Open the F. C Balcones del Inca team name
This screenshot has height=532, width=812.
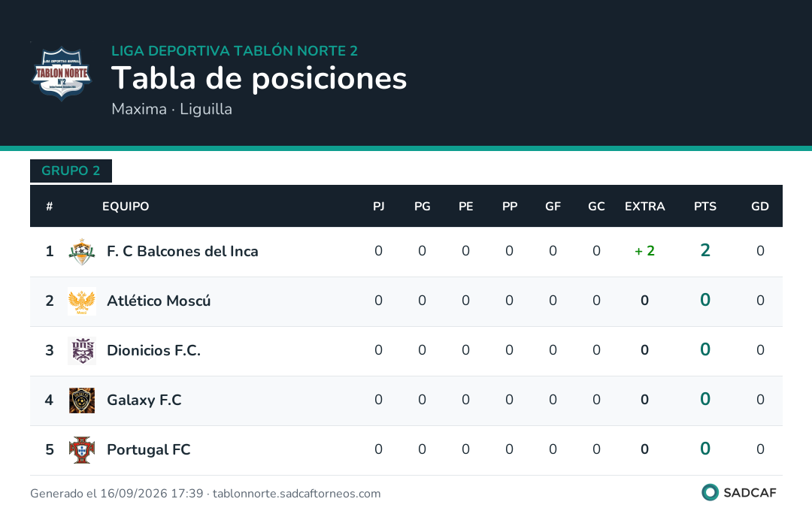(182, 251)
